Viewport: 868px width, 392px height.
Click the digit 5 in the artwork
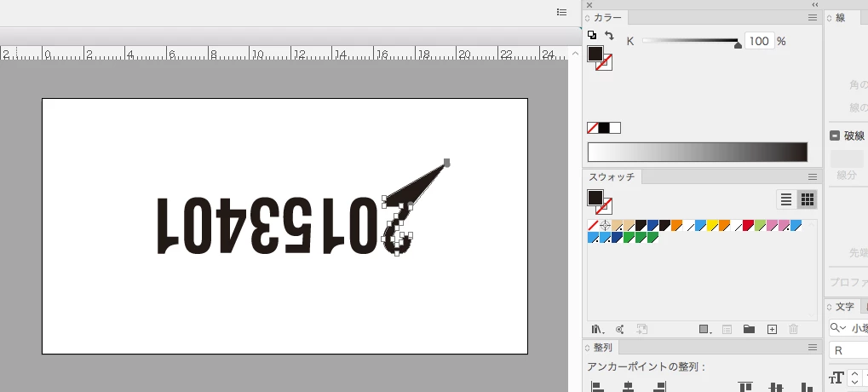(x=300, y=225)
